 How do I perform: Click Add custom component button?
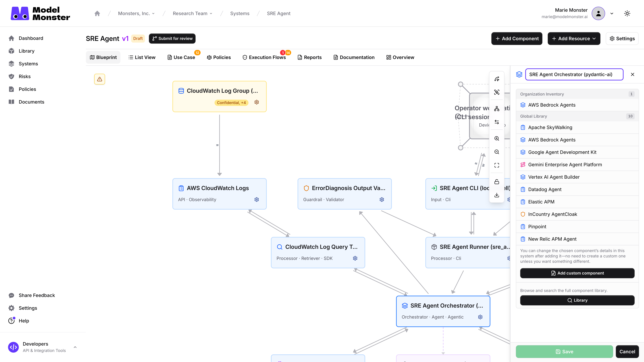pyautogui.click(x=577, y=273)
